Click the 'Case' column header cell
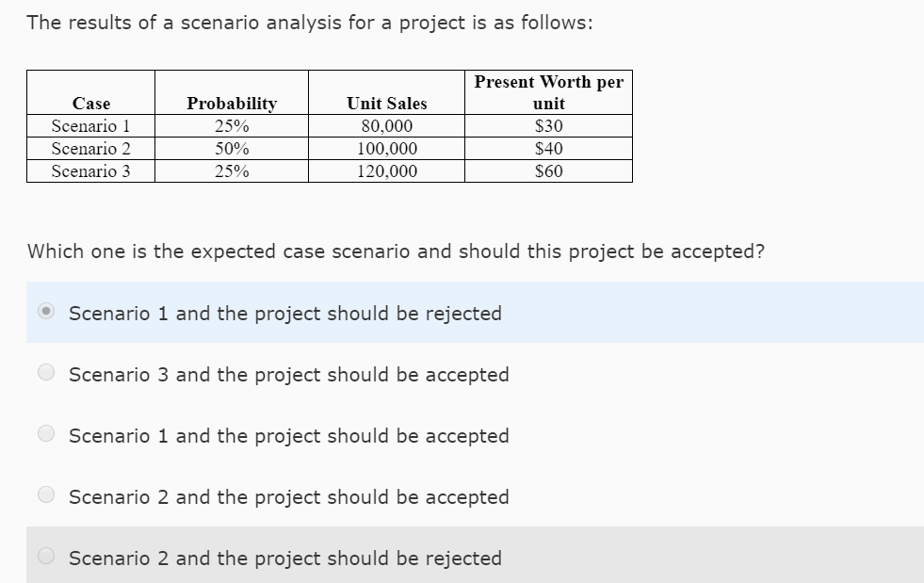 (x=90, y=104)
